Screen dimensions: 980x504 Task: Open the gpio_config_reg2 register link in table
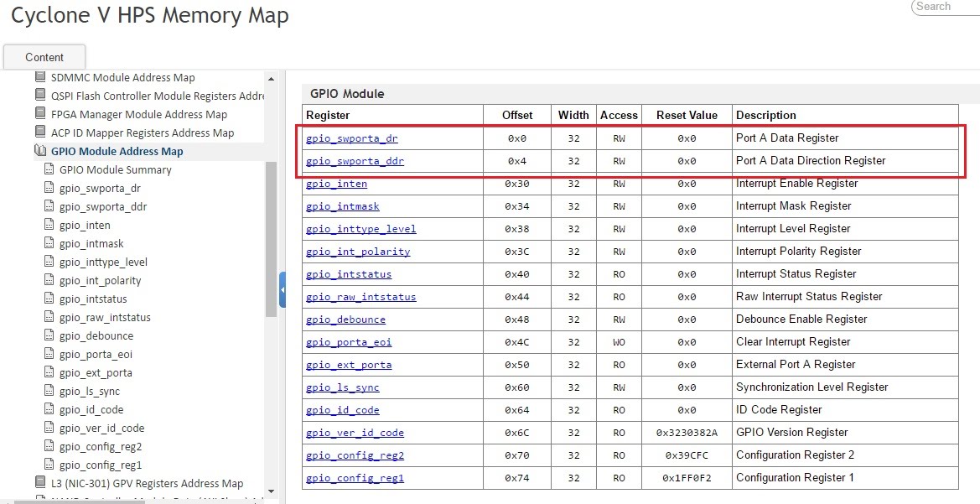(355, 455)
